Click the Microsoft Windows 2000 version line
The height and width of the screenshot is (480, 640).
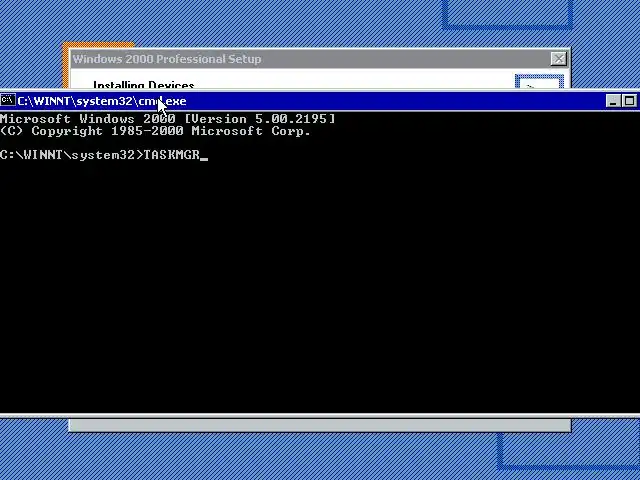tap(167, 119)
